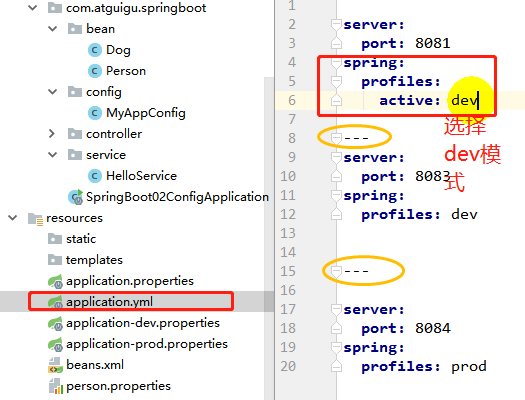This screenshot has height=400, width=525.
Task: Select the templates folder
Action: click(x=94, y=260)
